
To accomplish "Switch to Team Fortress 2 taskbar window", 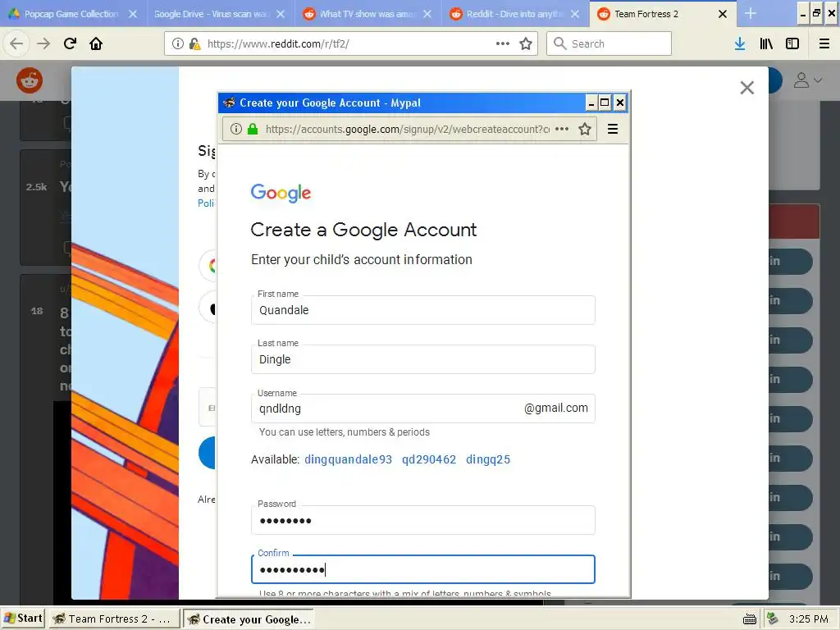I will (x=113, y=619).
